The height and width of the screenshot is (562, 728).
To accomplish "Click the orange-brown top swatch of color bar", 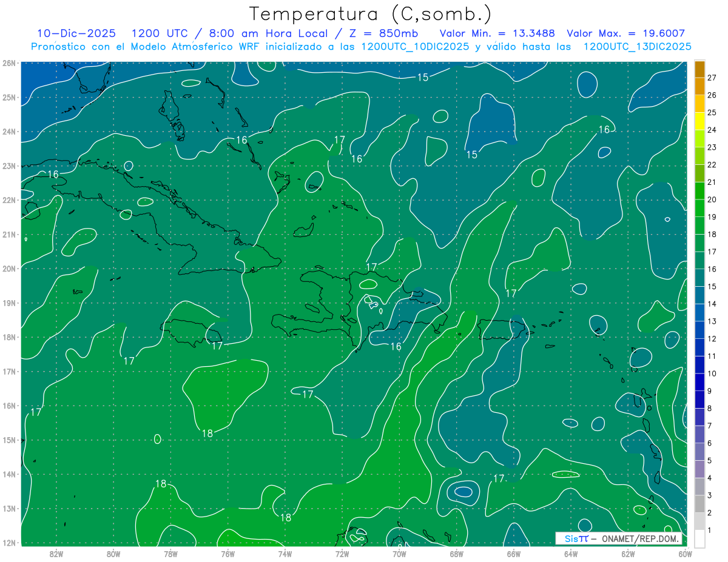I will pyautogui.click(x=700, y=70).
